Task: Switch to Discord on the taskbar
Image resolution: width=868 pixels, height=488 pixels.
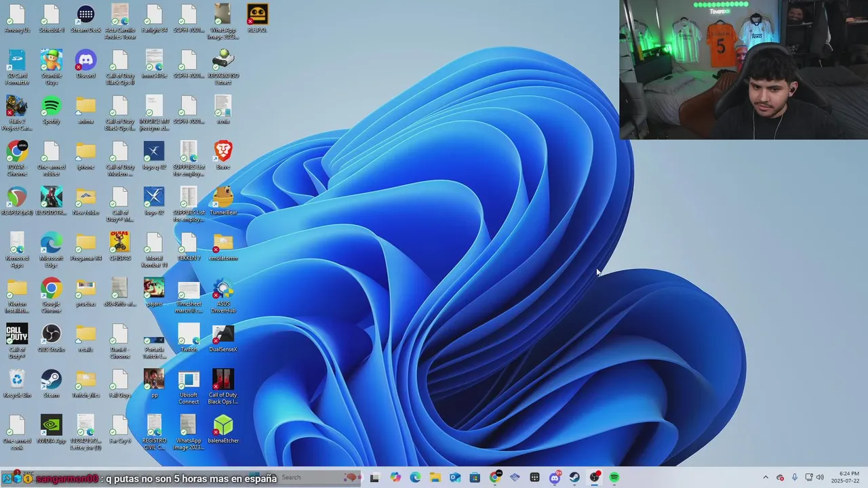Action: click(x=555, y=478)
